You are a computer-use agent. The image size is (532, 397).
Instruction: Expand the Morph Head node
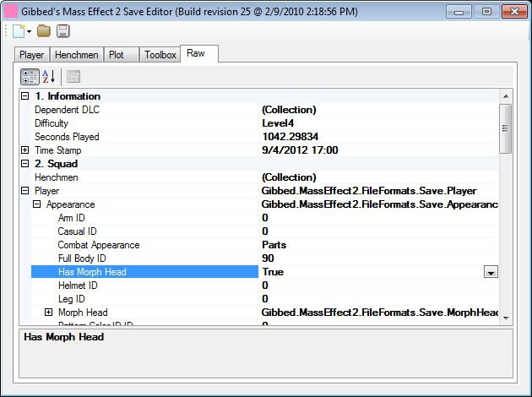pos(48,313)
